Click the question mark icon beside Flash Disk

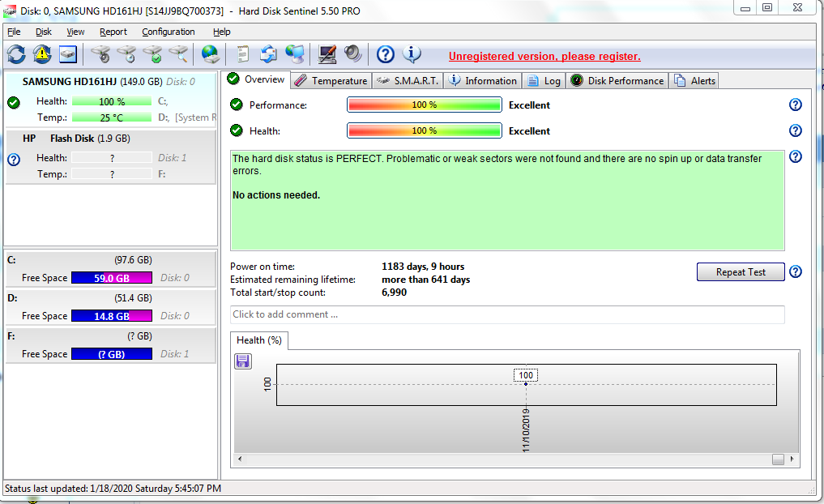tap(14, 160)
